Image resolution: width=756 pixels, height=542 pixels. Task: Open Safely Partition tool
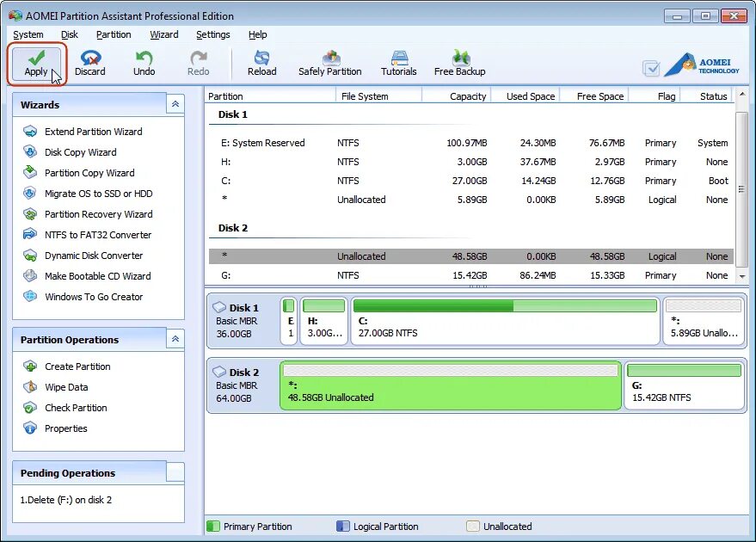coord(329,64)
